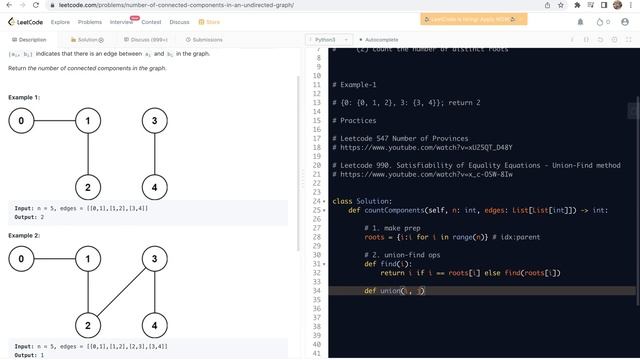The width and height of the screenshot is (640, 360).
Task: Click the Example 2 graph image
Action: 88,292
